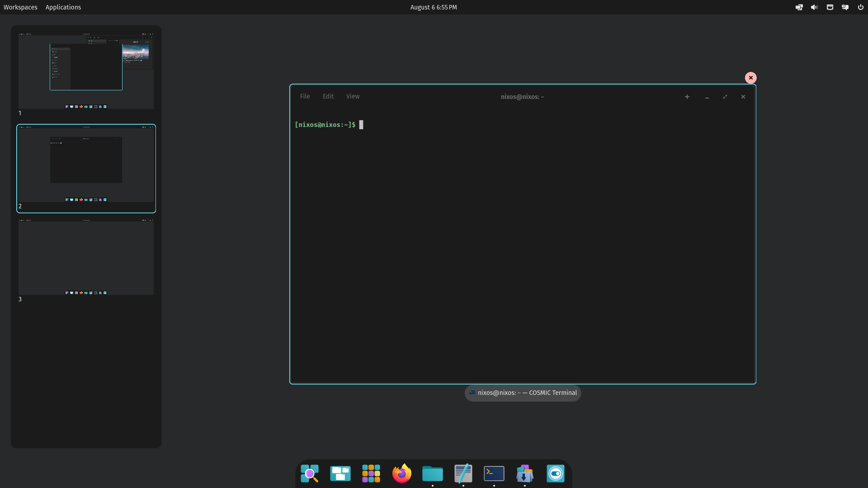868x488 pixels.
Task: Close the terminal using title bar X
Action: [743, 97]
